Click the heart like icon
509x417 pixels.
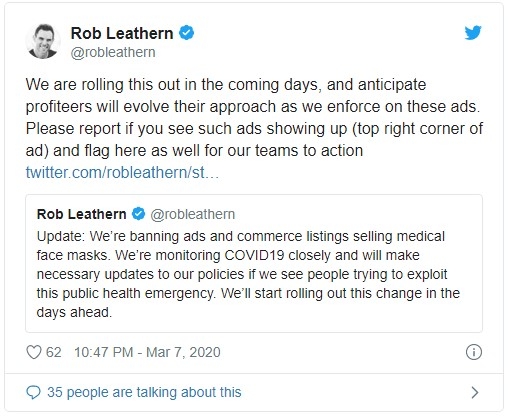tap(34, 352)
